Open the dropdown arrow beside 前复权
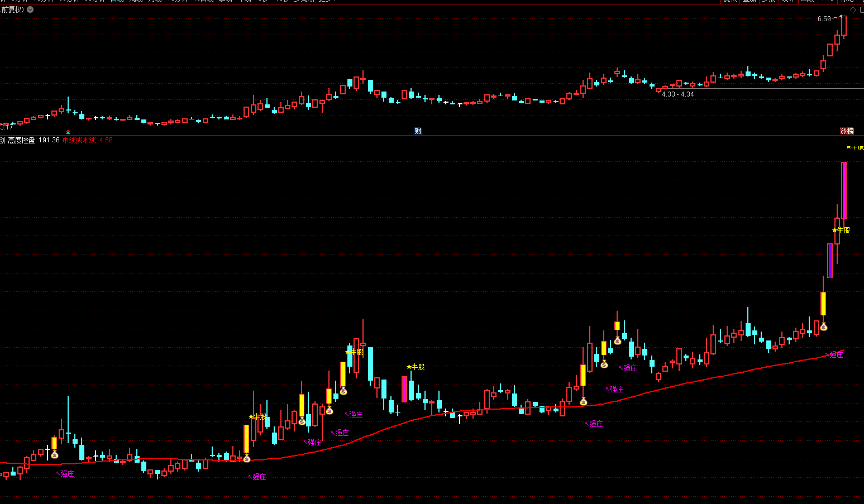Viewport: 864px width, 504px height. click(30, 9)
